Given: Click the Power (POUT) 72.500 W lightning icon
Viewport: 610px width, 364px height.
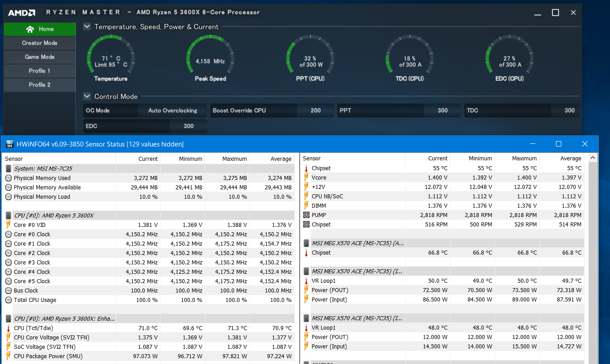Looking at the screenshot, I should point(306,290).
